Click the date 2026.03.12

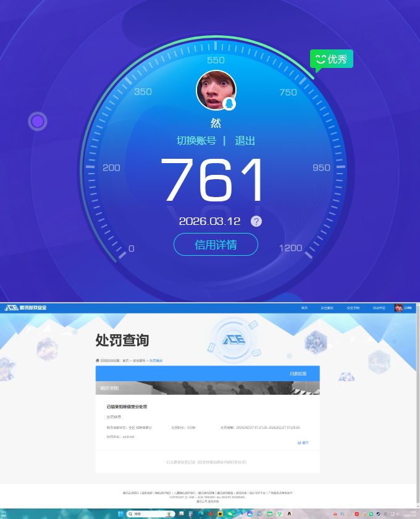209,221
